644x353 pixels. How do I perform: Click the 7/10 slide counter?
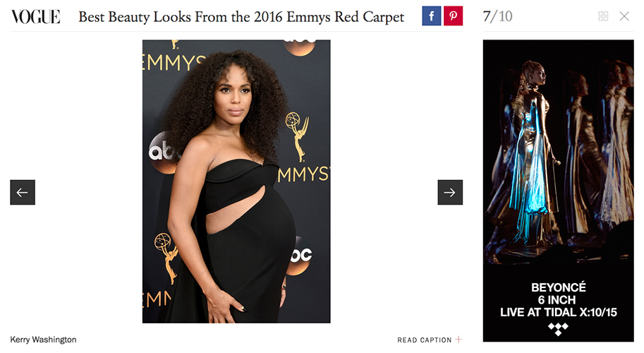pos(497,16)
